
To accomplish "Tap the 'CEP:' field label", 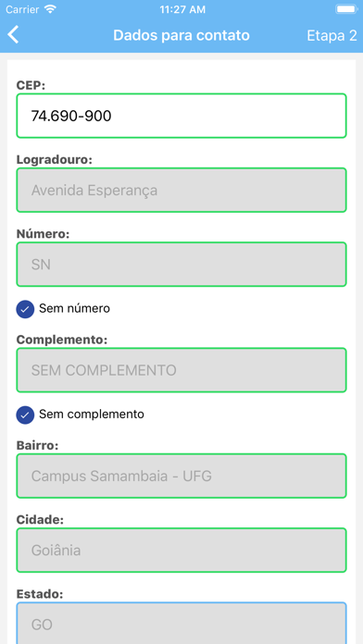I will 31,85.
